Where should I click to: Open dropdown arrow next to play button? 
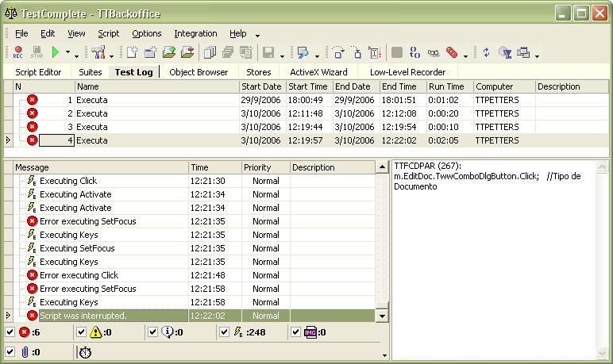tap(68, 52)
